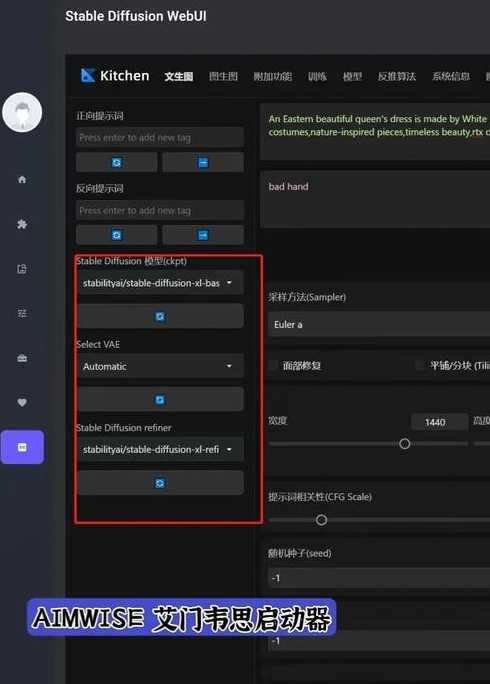This screenshot has width=490, height=684.
Task: Open the sliders settings icon in sidebar
Action: pos(22,313)
